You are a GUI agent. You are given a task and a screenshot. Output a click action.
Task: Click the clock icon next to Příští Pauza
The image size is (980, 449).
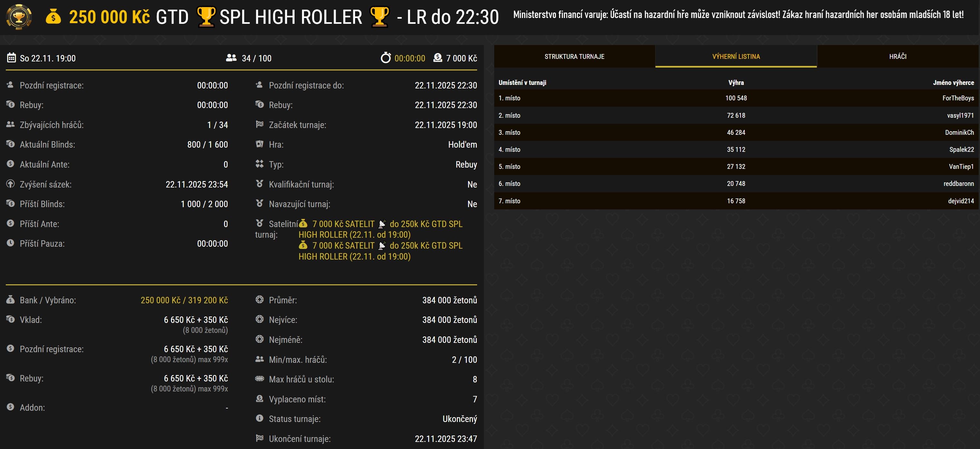(10, 243)
